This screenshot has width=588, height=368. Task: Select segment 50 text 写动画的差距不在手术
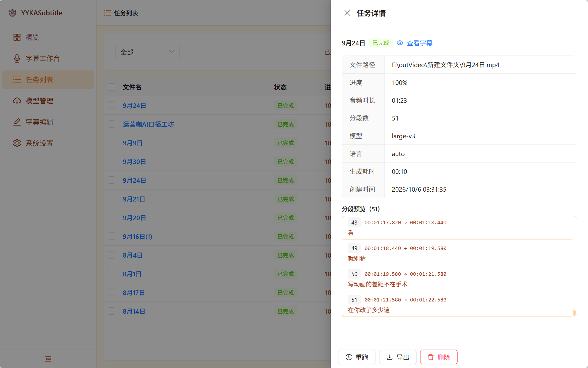378,284
